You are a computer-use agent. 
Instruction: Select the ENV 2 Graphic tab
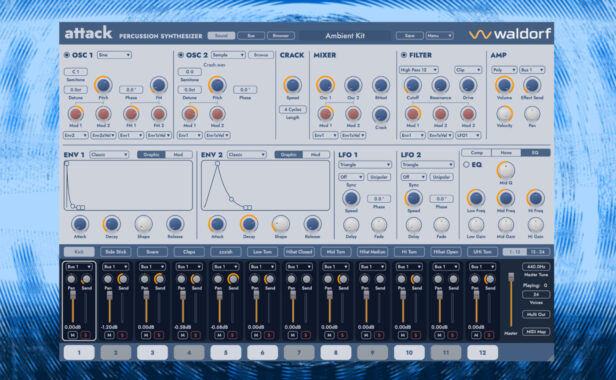288,155
